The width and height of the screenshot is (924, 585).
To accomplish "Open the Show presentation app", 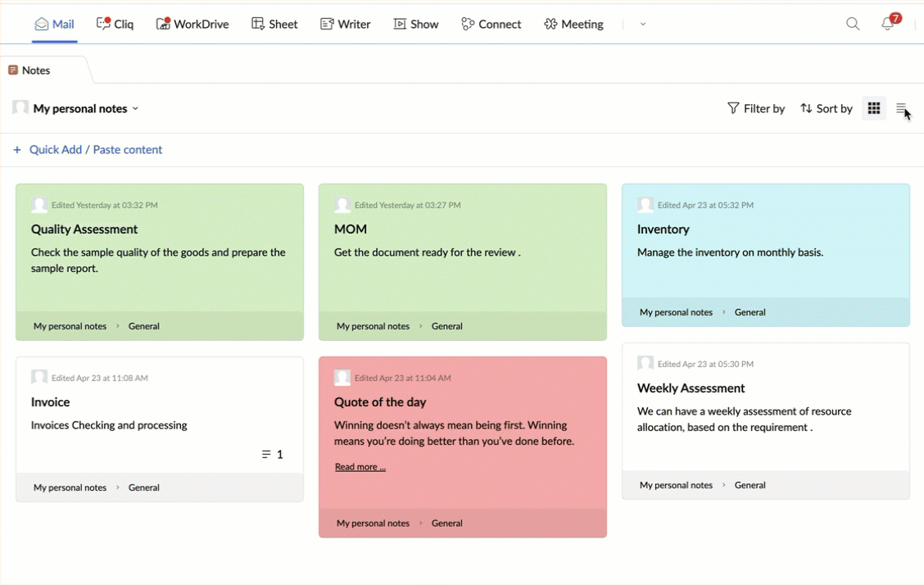I will [x=416, y=24].
